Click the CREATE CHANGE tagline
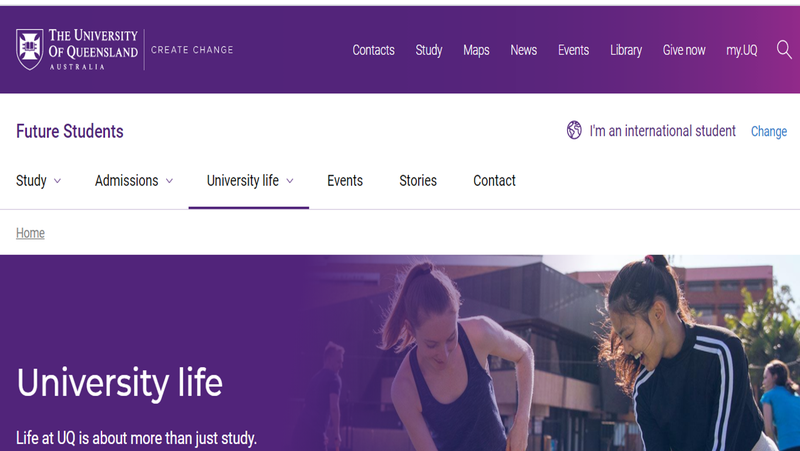The width and height of the screenshot is (800, 451). coord(192,50)
